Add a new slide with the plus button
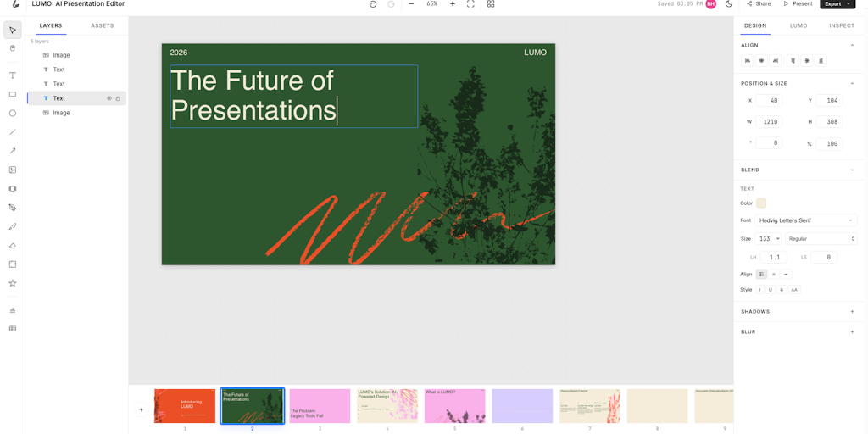Viewport: 868px width, 434px height. [x=142, y=409]
